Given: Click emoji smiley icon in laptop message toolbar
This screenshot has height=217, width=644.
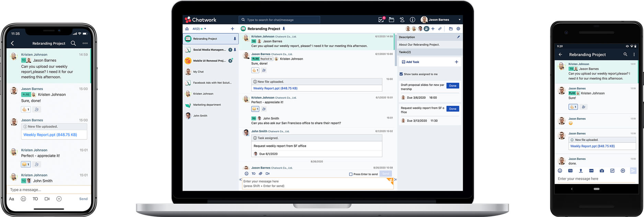Looking at the screenshot, I should (x=246, y=174).
